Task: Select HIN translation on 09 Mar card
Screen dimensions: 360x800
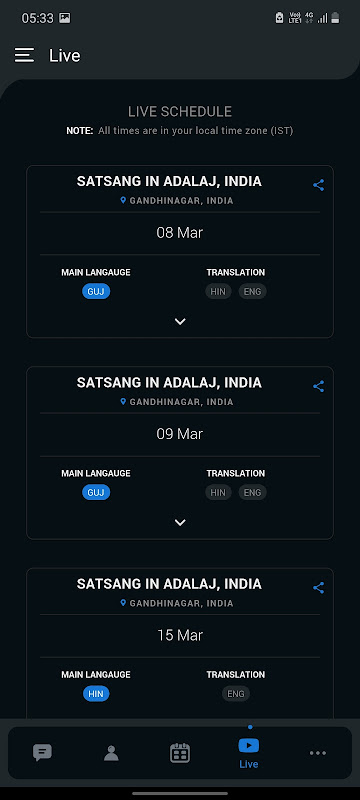Action: (x=218, y=492)
